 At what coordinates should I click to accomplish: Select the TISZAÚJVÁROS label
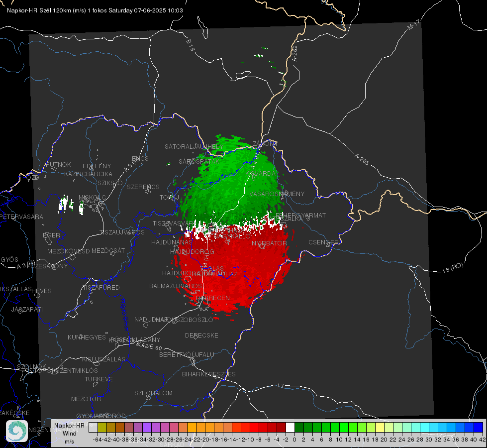[x=122, y=232]
